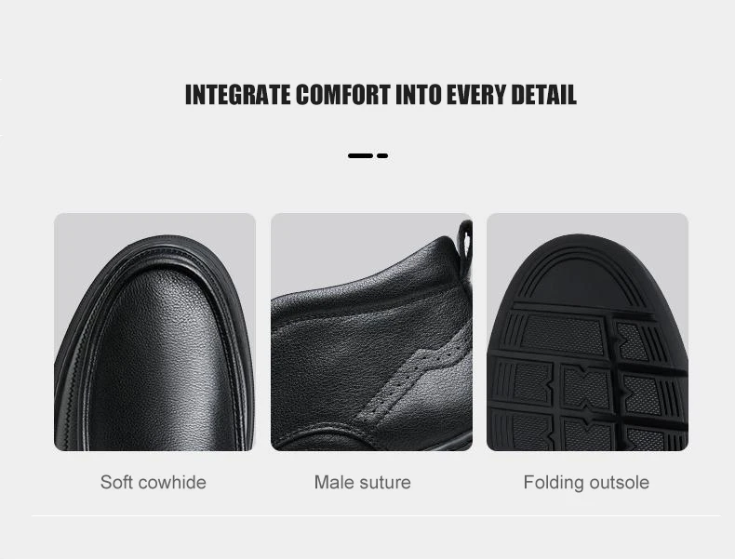Click the short black dash under heading
735x560 pixels.
[382, 155]
